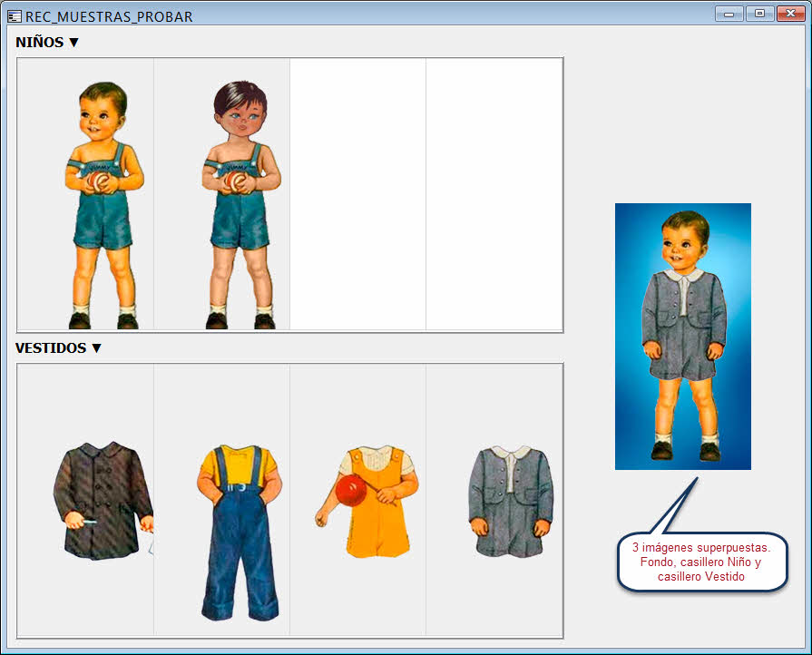Image resolution: width=812 pixels, height=655 pixels.
Task: Choose the dark brown coat outfit
Action: pos(85,500)
